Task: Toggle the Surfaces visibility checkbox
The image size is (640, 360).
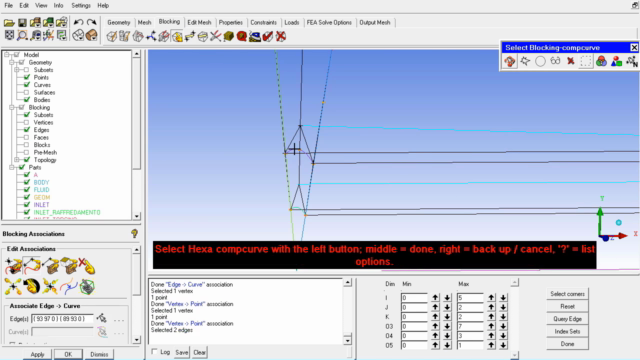Action: click(x=27, y=92)
